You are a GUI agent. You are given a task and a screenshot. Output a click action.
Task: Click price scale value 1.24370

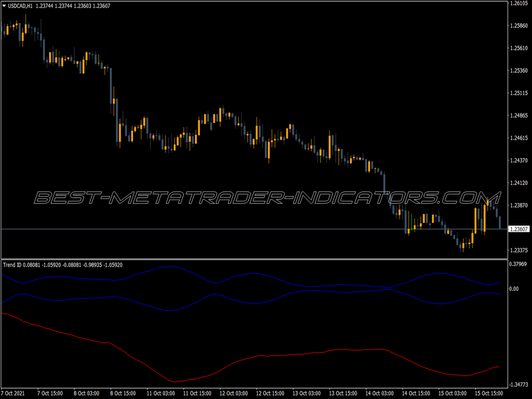[519, 160]
